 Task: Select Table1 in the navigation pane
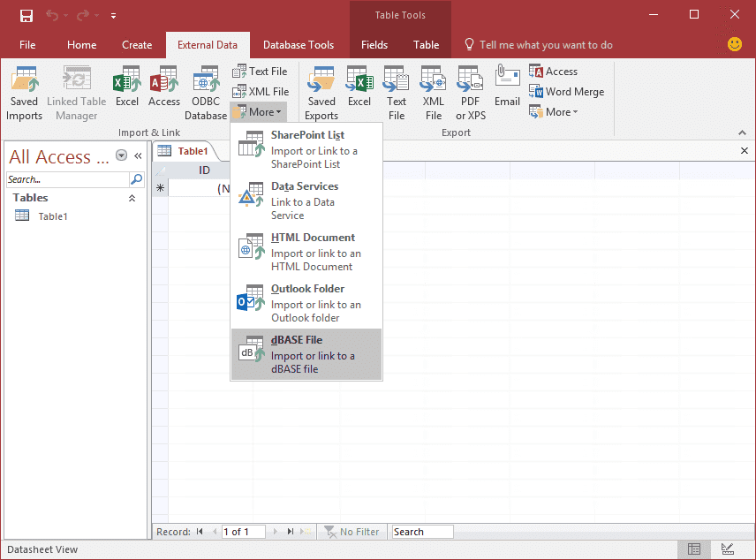click(x=53, y=216)
